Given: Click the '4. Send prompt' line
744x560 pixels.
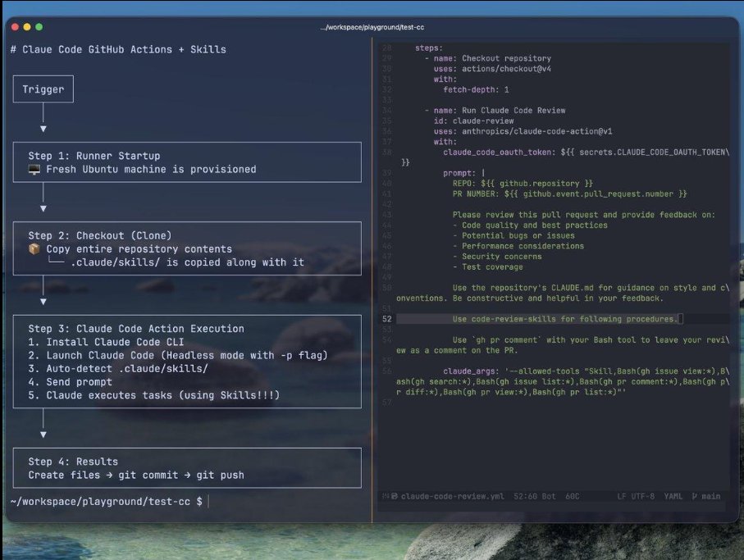Looking at the screenshot, I should (71, 382).
